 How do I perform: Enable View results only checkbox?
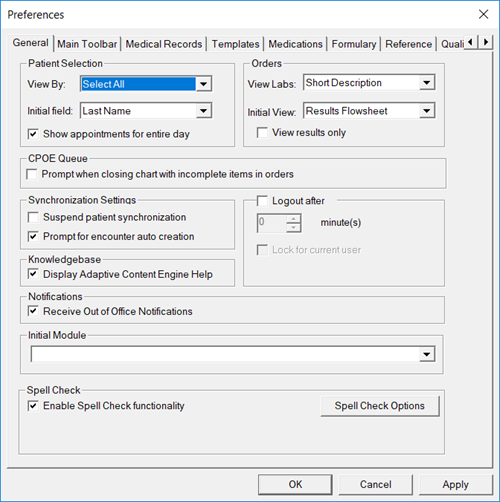[x=262, y=133]
